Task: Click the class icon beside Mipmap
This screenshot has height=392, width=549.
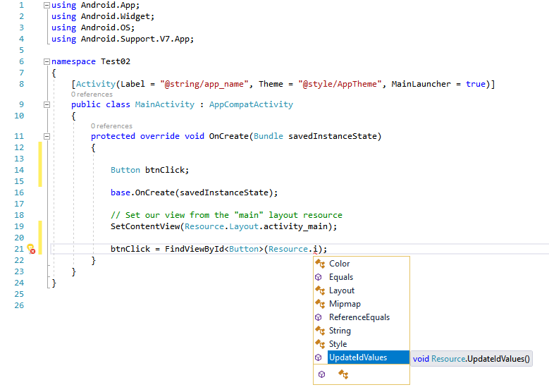Action: point(319,304)
